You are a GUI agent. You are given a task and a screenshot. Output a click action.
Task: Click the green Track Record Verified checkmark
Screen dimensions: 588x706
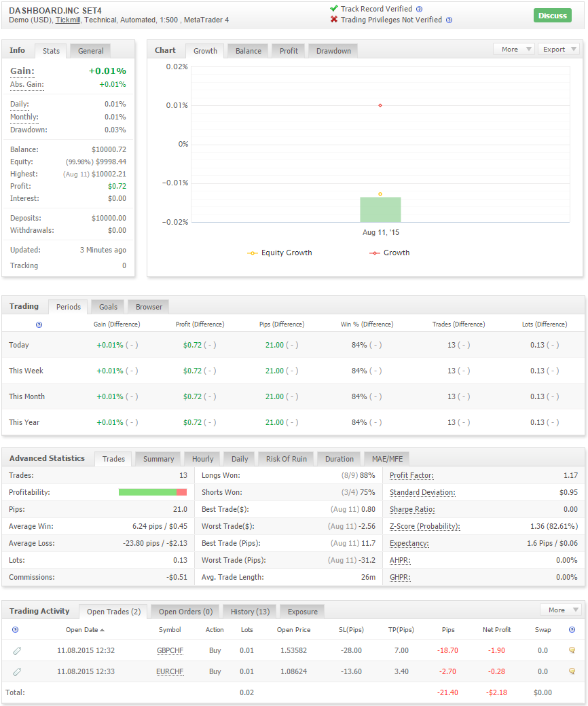pyautogui.click(x=333, y=9)
